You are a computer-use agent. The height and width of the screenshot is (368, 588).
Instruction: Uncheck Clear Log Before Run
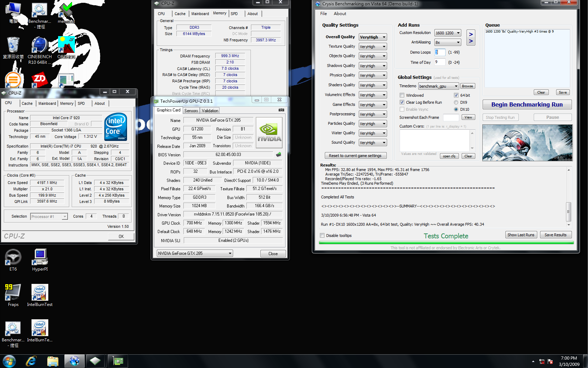coord(402,102)
